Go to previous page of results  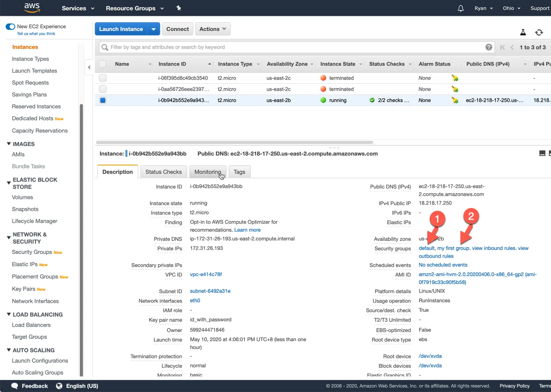click(x=512, y=47)
